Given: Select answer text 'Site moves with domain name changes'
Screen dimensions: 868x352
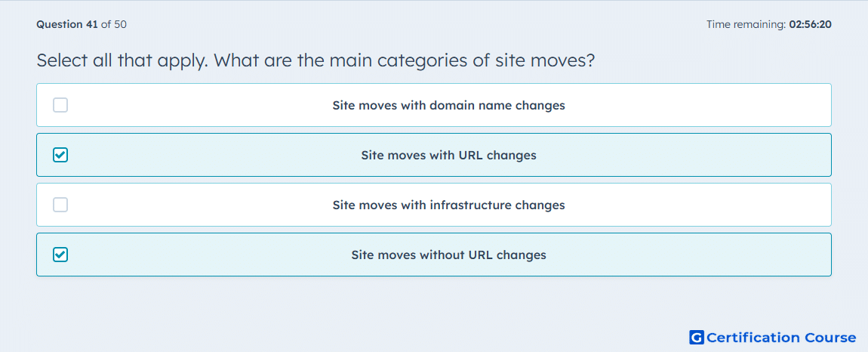Looking at the screenshot, I should click(448, 105).
